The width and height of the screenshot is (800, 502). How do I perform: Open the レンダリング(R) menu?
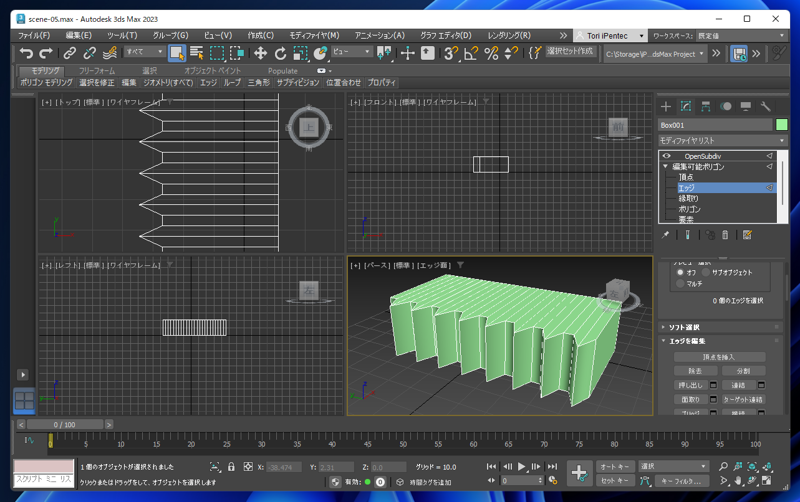click(509, 35)
